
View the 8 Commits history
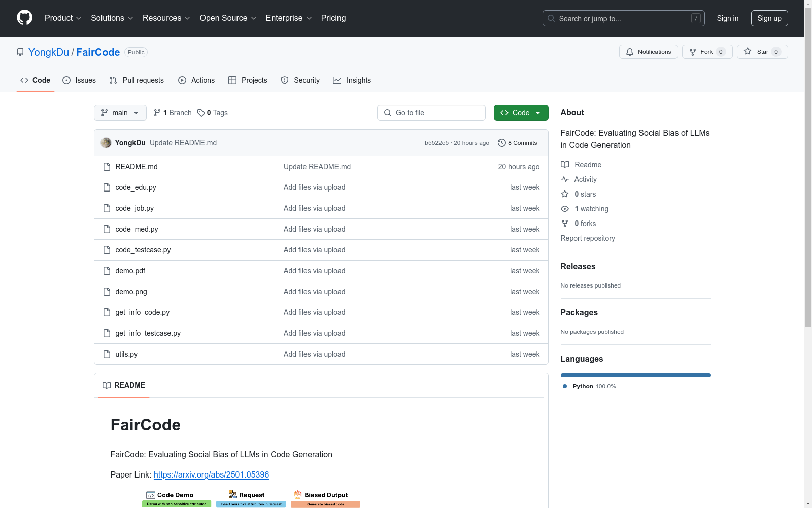click(x=518, y=143)
